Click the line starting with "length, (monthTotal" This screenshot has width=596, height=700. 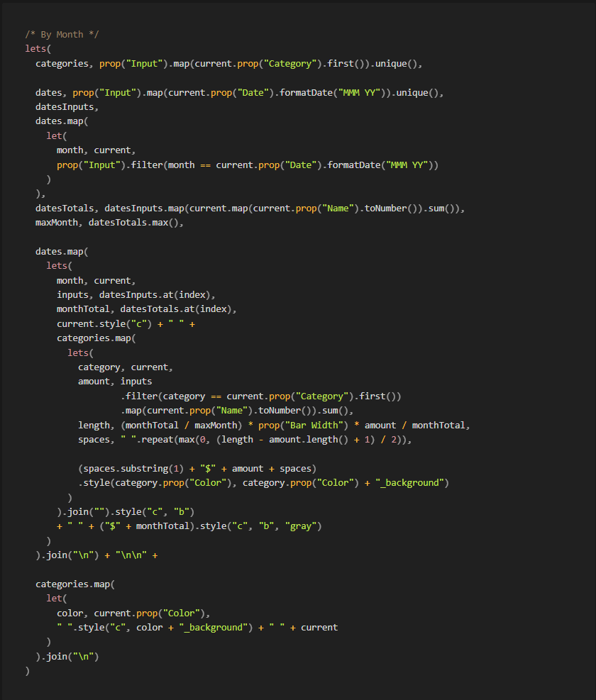click(x=274, y=425)
